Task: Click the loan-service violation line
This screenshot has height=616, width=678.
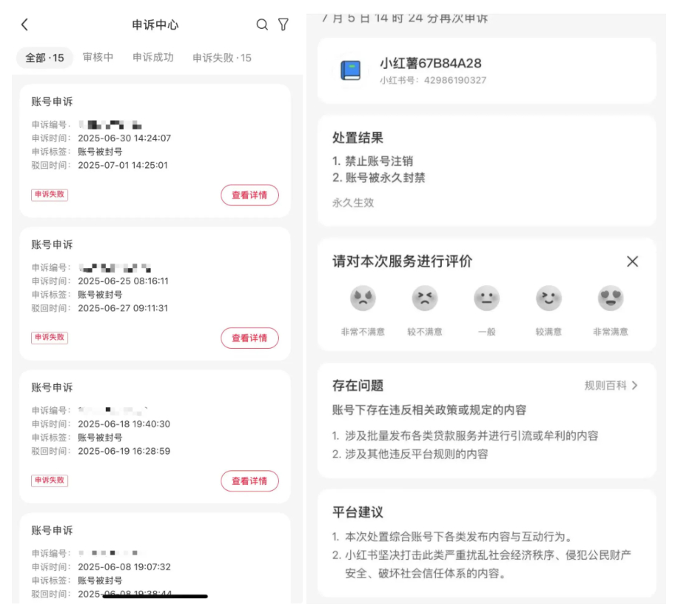Action: pyautogui.click(x=466, y=435)
